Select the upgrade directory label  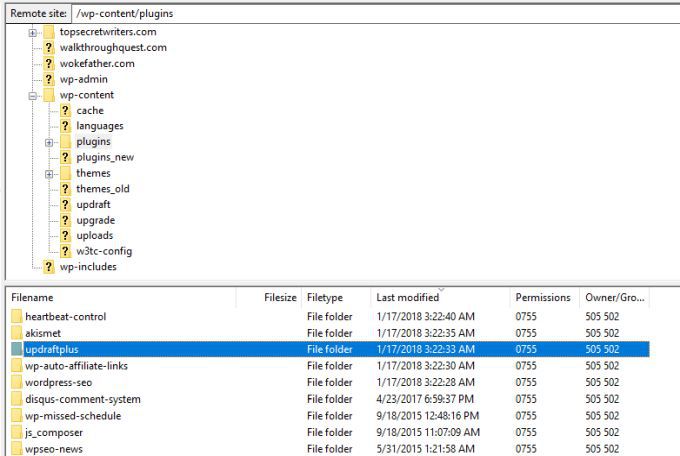95,220
